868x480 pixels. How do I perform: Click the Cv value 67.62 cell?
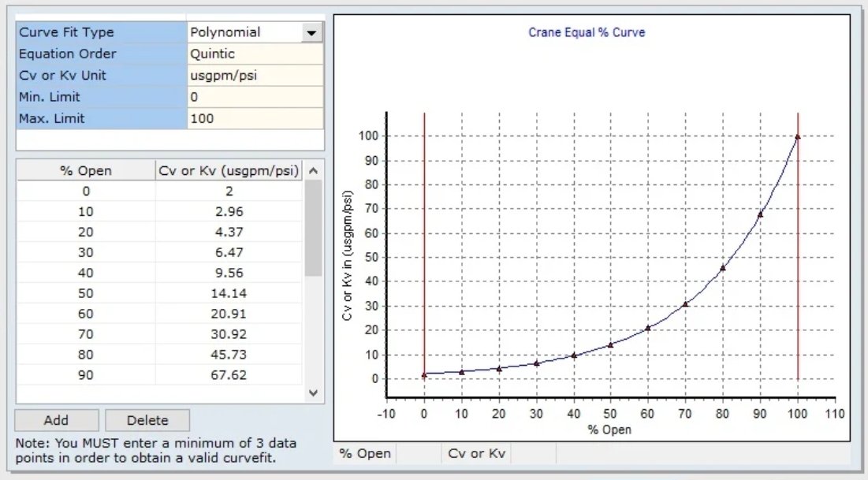(229, 375)
